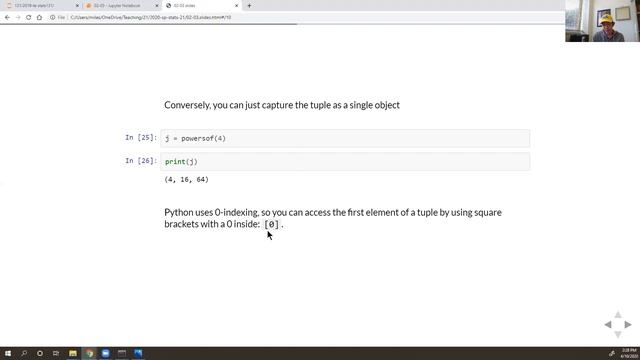Navigate to the previous slide with left arrow
640x360 pixels.
click(x=608, y=325)
